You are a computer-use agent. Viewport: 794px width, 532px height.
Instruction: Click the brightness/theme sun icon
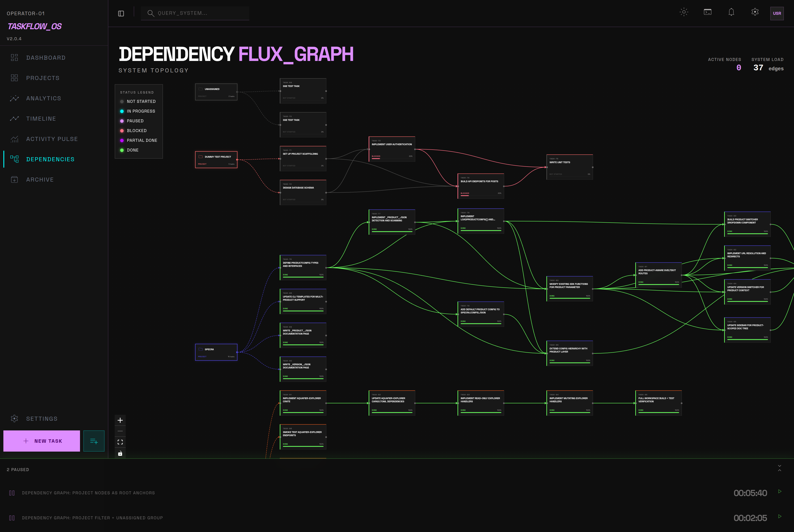pyautogui.click(x=684, y=12)
